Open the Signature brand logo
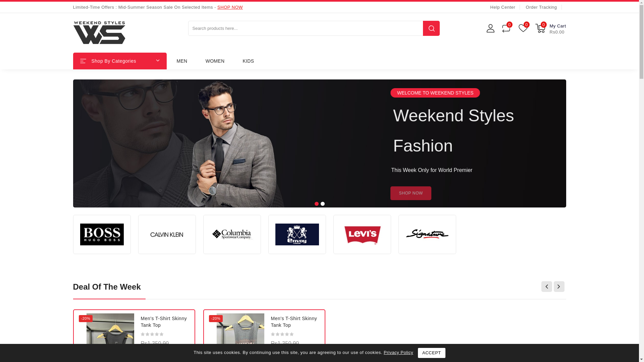Screen dimensions: 644x362 pos(427,234)
